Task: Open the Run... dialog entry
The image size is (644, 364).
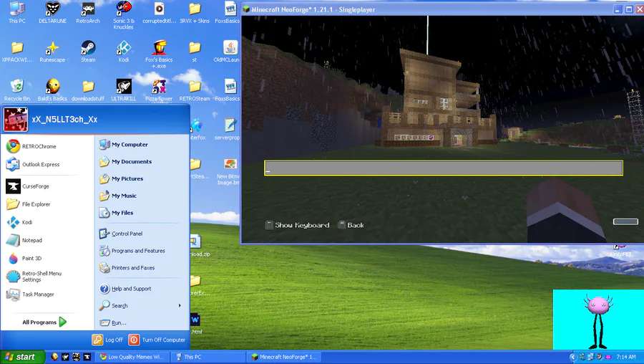Action: point(113,323)
